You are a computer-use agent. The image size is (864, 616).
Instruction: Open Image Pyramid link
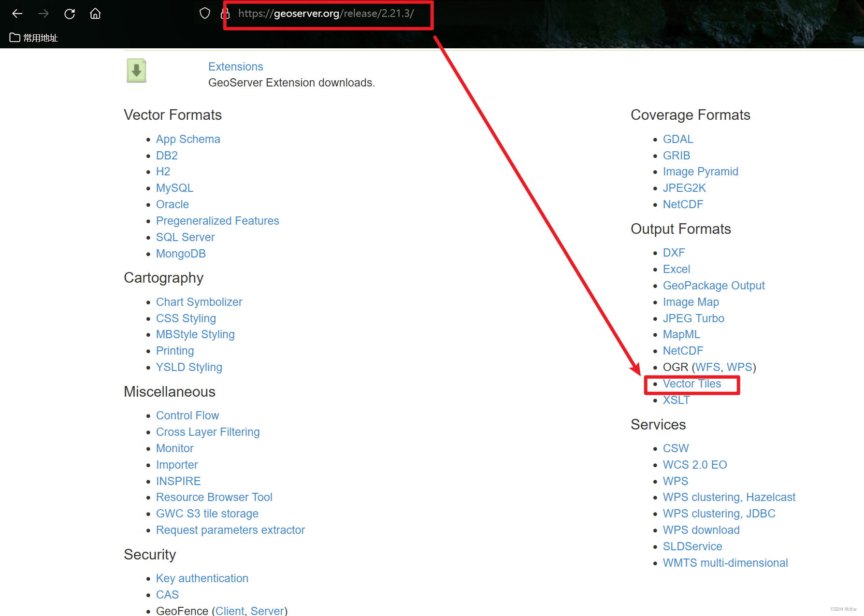(x=701, y=172)
